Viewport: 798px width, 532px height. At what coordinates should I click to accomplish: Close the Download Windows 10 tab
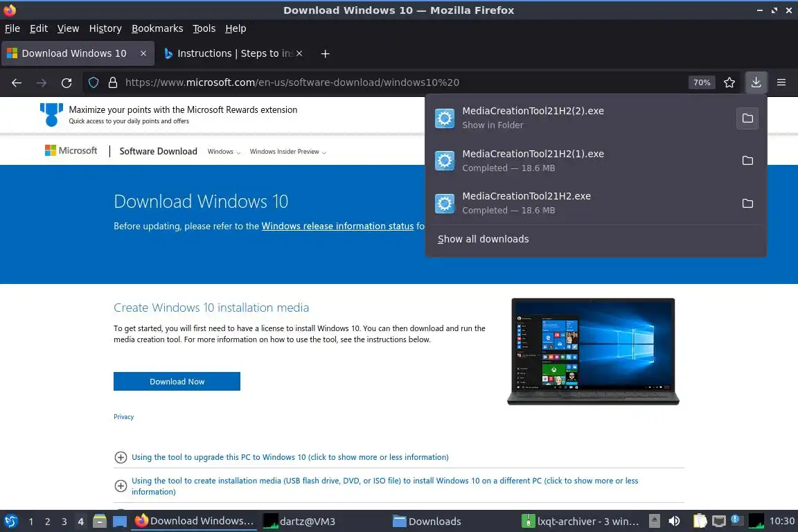coord(143,53)
